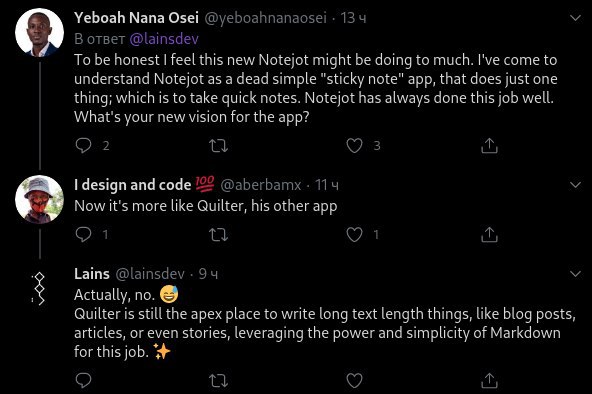Open options chevron on @aberbamx tweet

[575, 185]
